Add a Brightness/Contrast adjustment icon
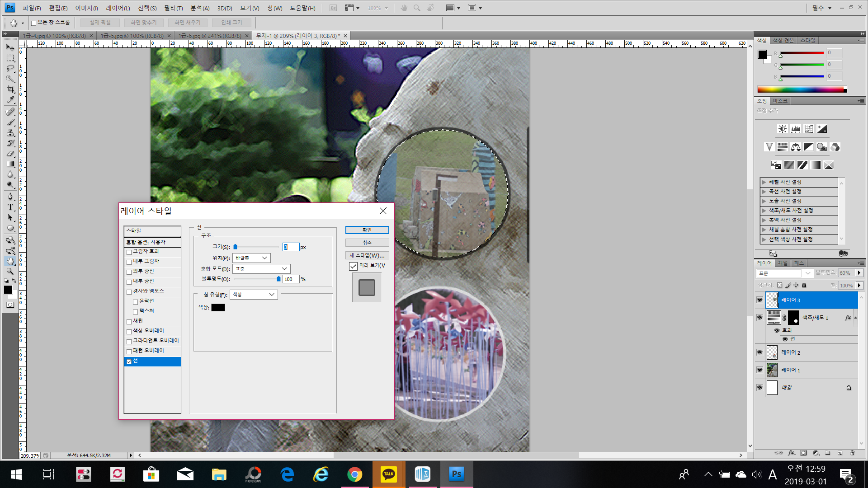868x488 pixels. (x=782, y=129)
